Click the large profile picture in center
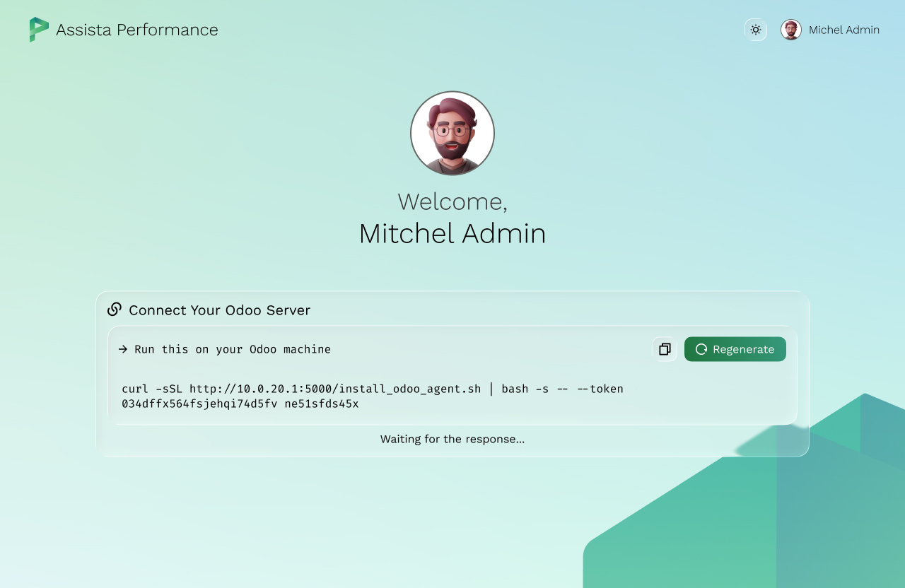The width and height of the screenshot is (905, 588). (x=452, y=133)
